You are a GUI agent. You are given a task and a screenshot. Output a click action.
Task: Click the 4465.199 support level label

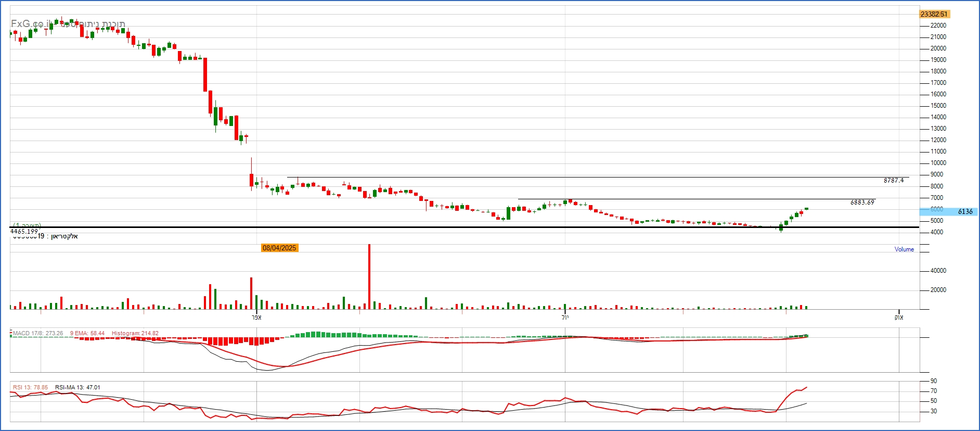click(x=24, y=231)
